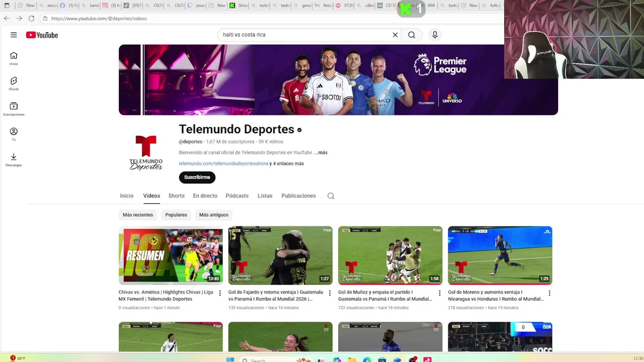Open telemundo.com/telemundodeportesahora link
The width and height of the screenshot is (644, 362).
tap(223, 163)
